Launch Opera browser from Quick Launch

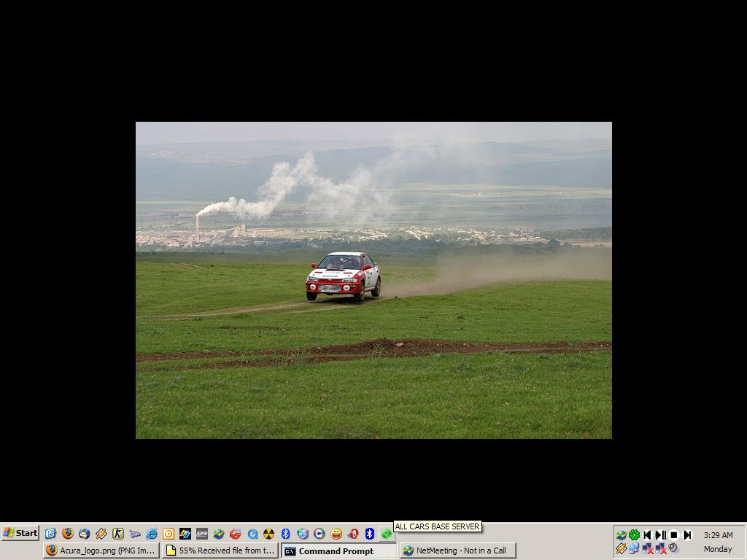click(x=353, y=534)
